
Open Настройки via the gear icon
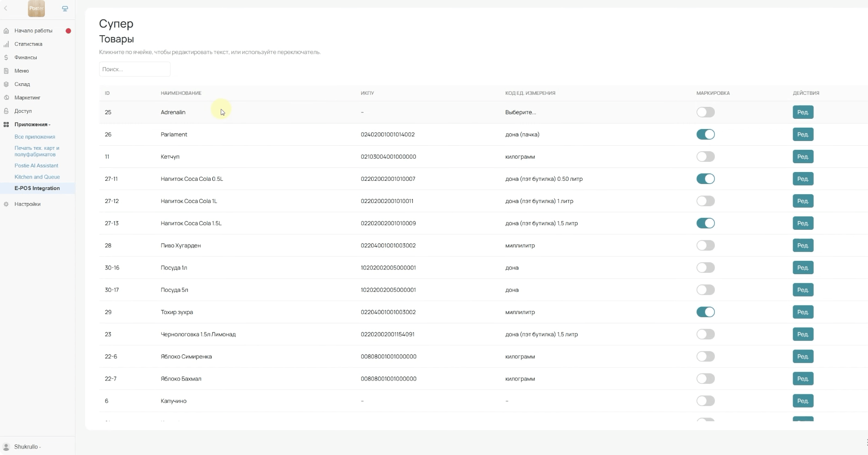[x=6, y=204]
